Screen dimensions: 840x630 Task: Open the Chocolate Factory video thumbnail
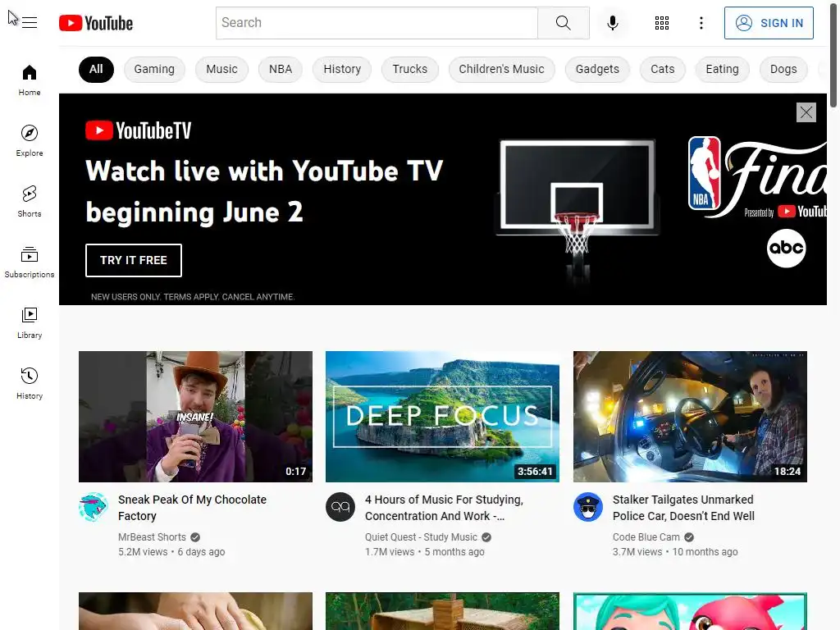(x=195, y=417)
